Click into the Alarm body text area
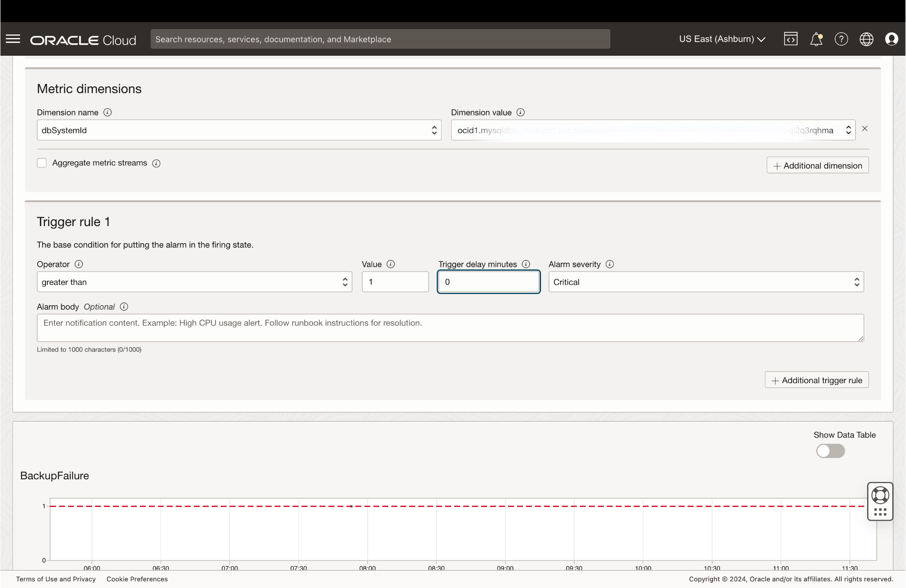 [x=450, y=328]
